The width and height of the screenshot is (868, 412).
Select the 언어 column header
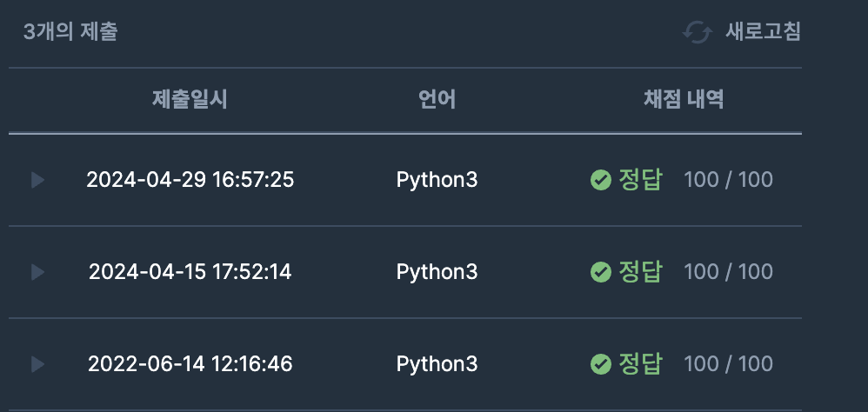tap(437, 99)
